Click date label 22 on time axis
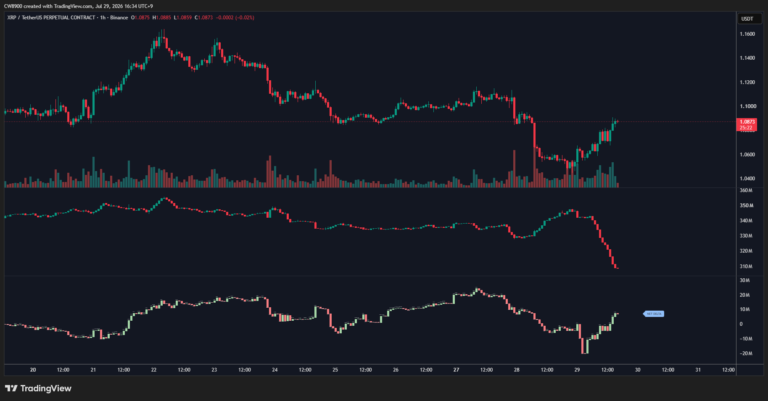The width and height of the screenshot is (768, 401). pos(154,370)
